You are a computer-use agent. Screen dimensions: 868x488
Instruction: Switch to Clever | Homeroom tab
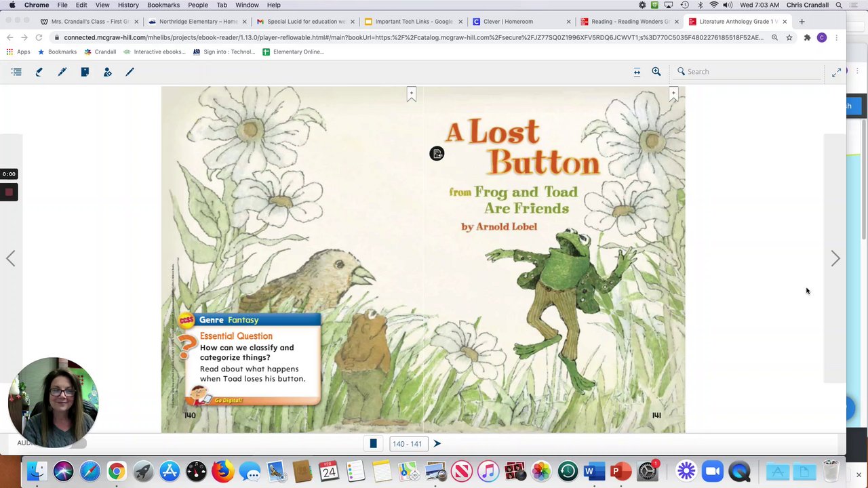coord(521,22)
